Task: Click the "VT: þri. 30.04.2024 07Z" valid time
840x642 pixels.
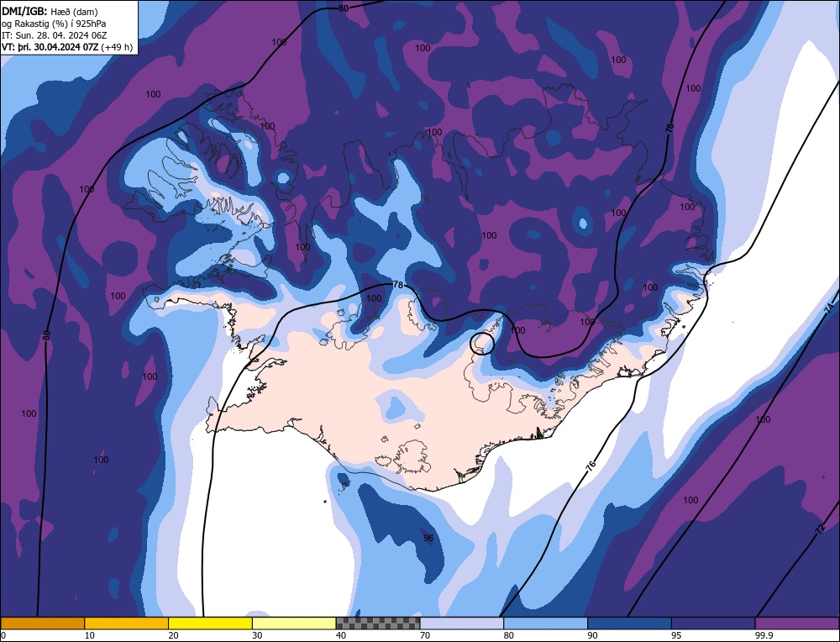Action: click(50, 47)
